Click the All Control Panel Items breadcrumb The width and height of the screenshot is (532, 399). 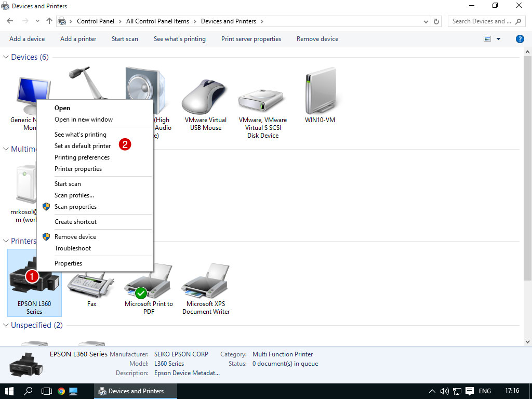pyautogui.click(x=157, y=21)
